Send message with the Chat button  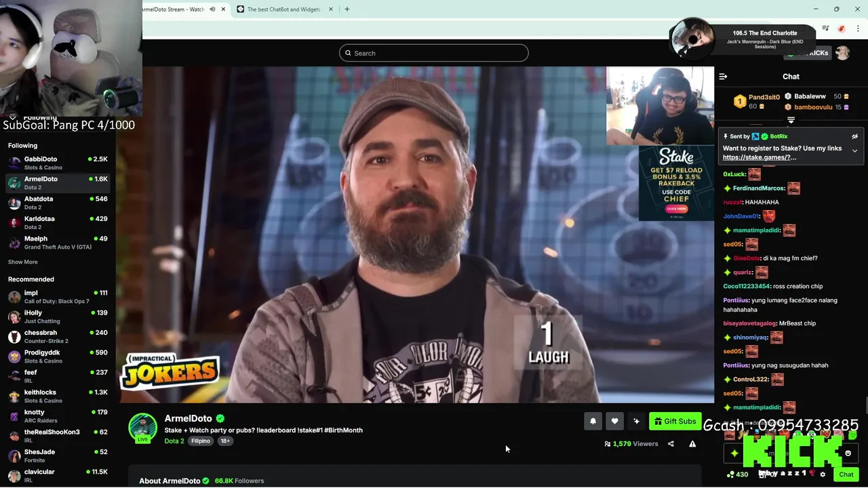pyautogui.click(x=846, y=474)
